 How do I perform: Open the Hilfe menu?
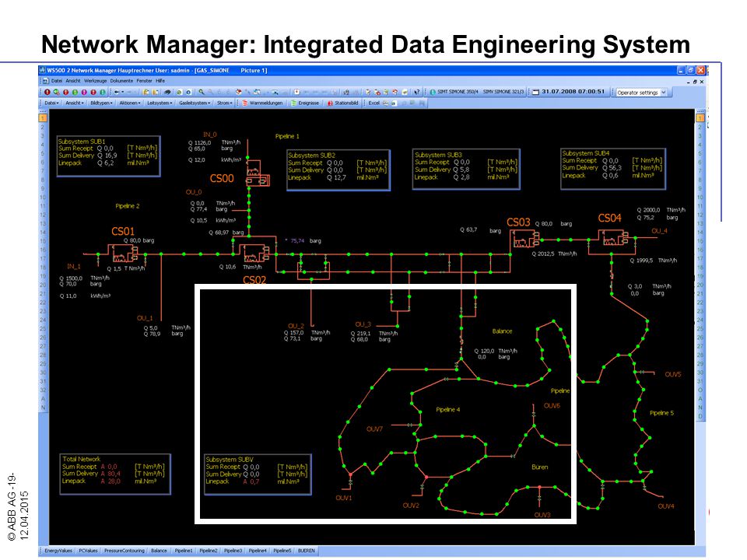pos(160,81)
